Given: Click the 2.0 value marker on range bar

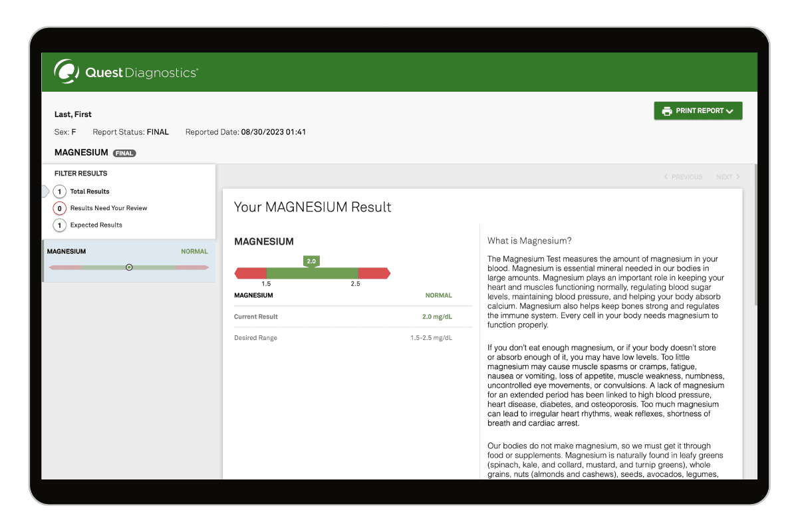Looking at the screenshot, I should pyautogui.click(x=311, y=261).
